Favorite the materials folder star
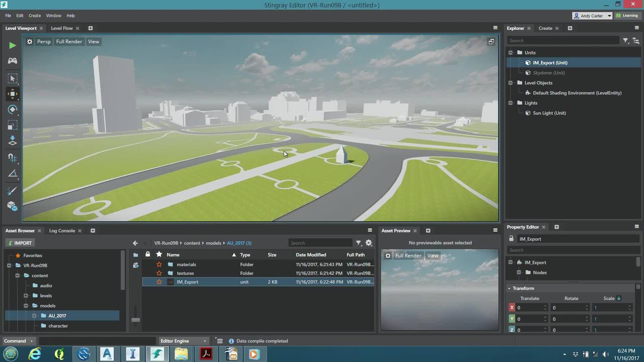This screenshot has width=644, height=362. 159,264
